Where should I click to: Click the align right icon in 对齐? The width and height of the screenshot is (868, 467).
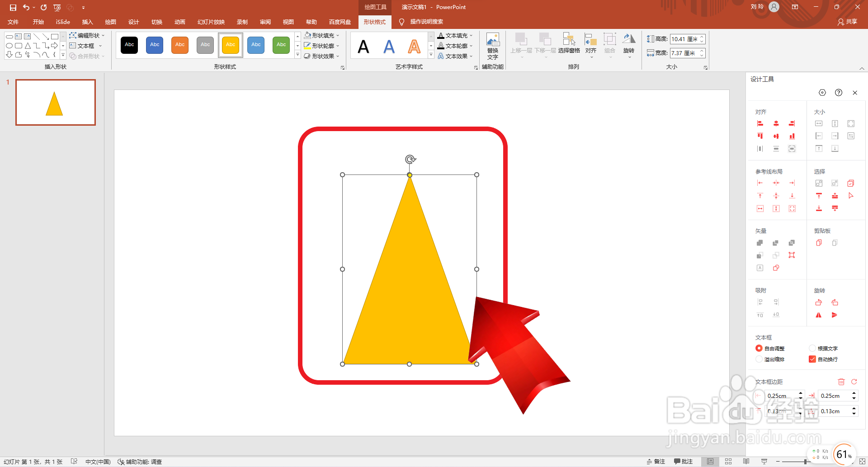pos(792,123)
